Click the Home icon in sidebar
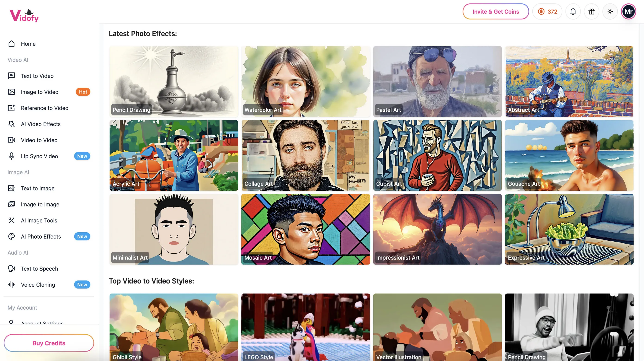644x361 pixels. click(x=12, y=44)
